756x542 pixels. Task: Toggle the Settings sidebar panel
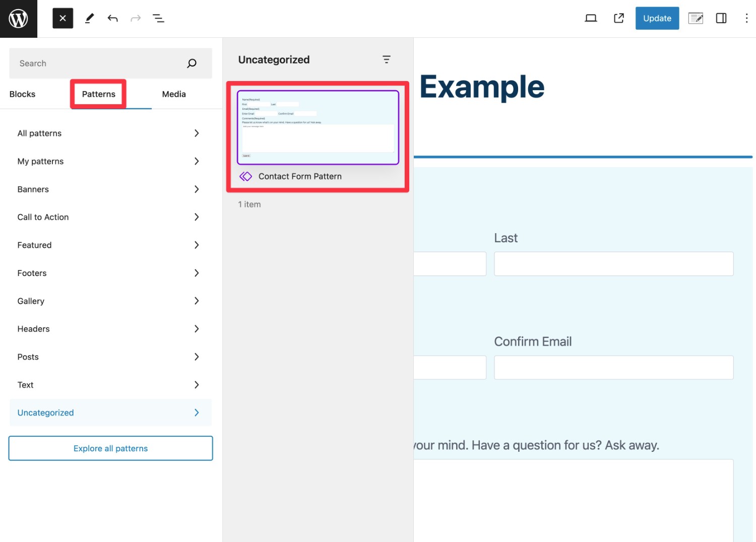click(721, 19)
